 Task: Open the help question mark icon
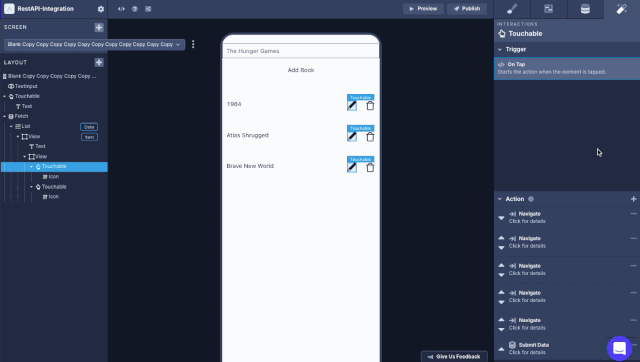click(x=135, y=9)
